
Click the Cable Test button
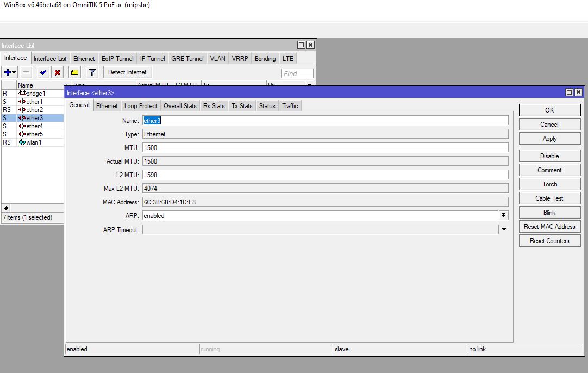[549, 198]
